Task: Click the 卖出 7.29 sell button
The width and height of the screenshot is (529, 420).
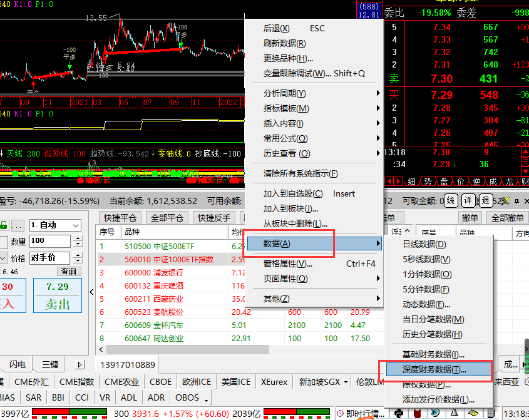Action: (58, 295)
